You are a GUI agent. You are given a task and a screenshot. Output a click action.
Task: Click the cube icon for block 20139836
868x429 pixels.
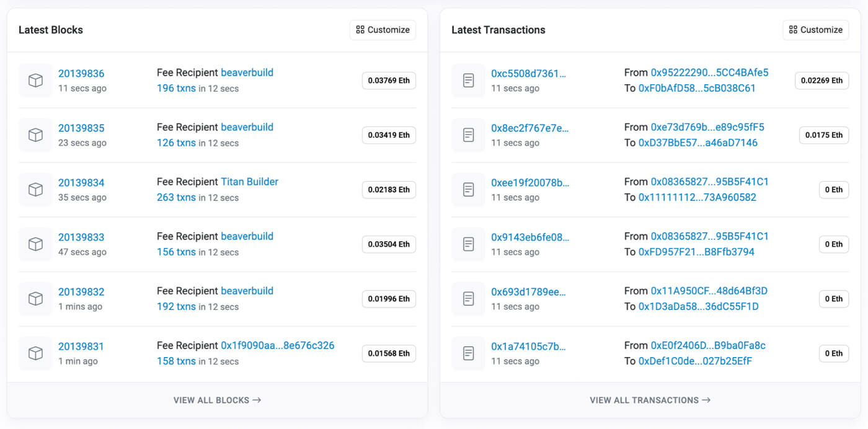pyautogui.click(x=35, y=81)
